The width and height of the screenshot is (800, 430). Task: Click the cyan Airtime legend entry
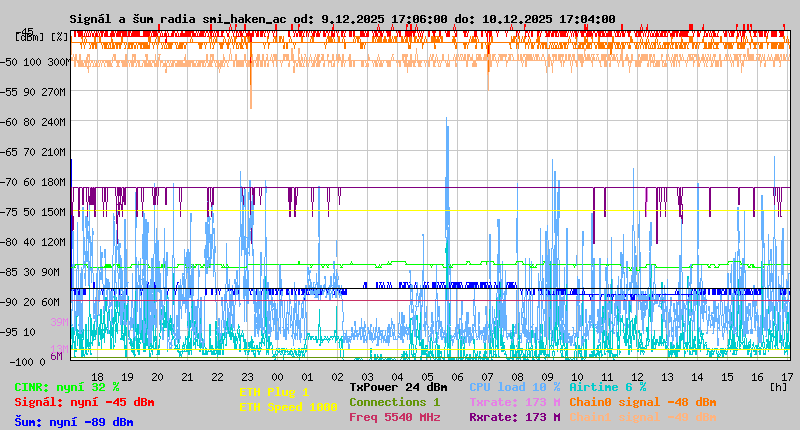(x=607, y=386)
